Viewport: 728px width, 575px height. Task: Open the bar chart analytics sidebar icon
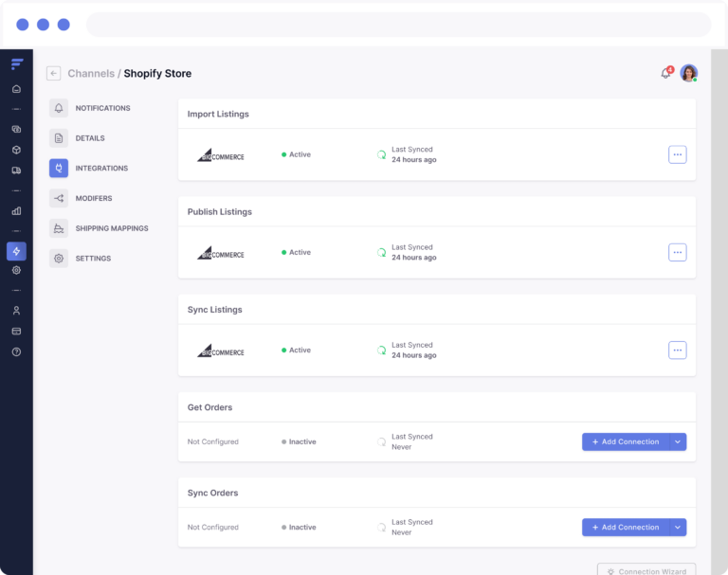tap(16, 211)
